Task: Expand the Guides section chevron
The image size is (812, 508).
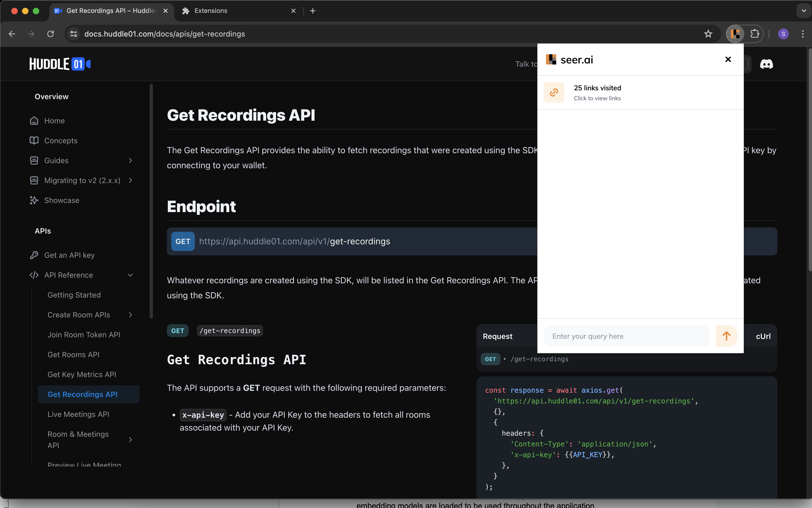Action: (130, 161)
